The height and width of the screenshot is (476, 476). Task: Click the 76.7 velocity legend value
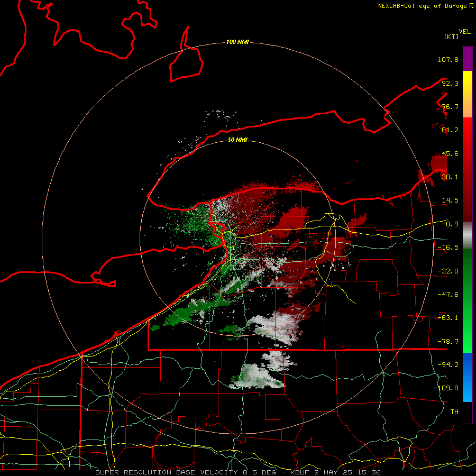coord(450,106)
